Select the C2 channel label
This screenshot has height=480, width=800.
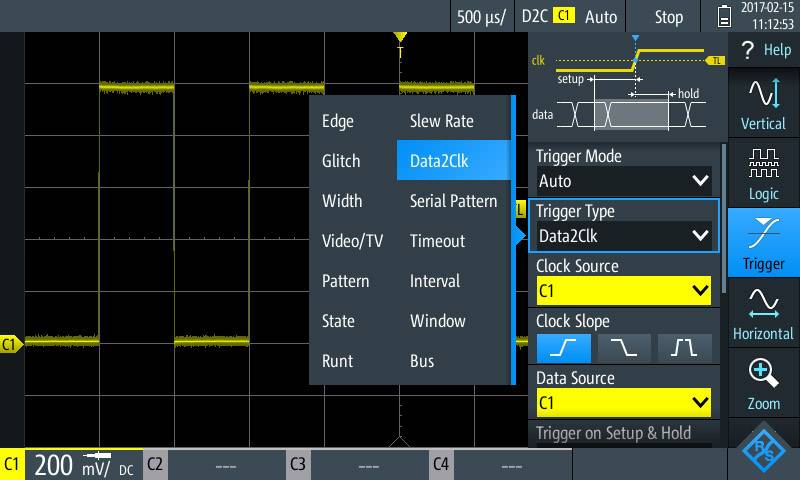coord(157,464)
